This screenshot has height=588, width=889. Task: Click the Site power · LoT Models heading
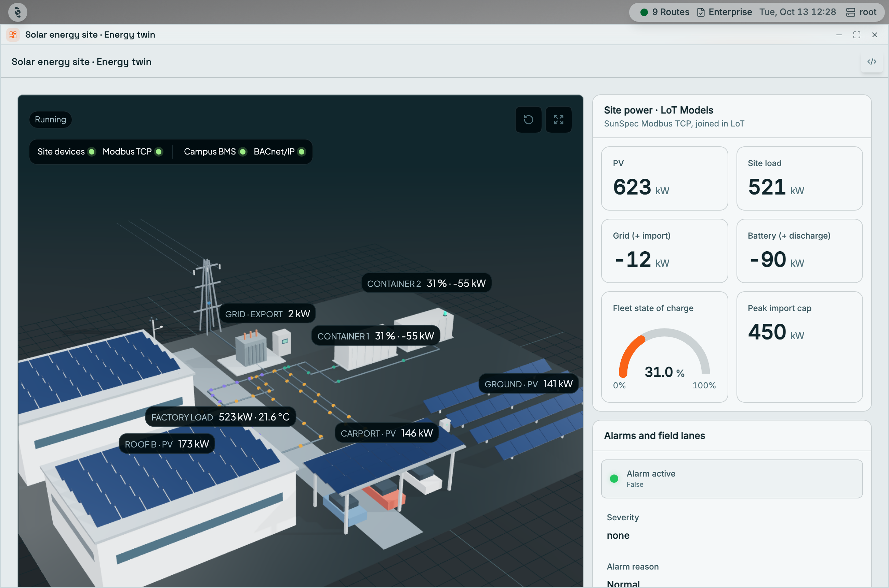tap(659, 110)
